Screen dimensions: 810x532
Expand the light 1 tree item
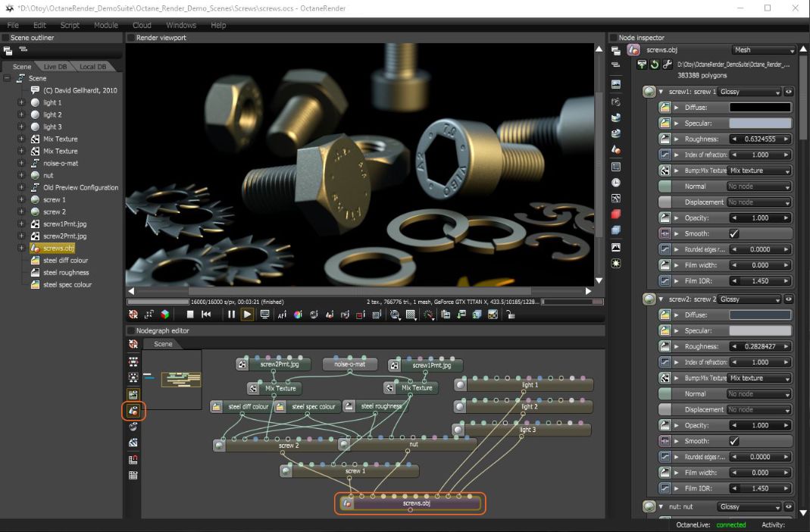tap(21, 102)
